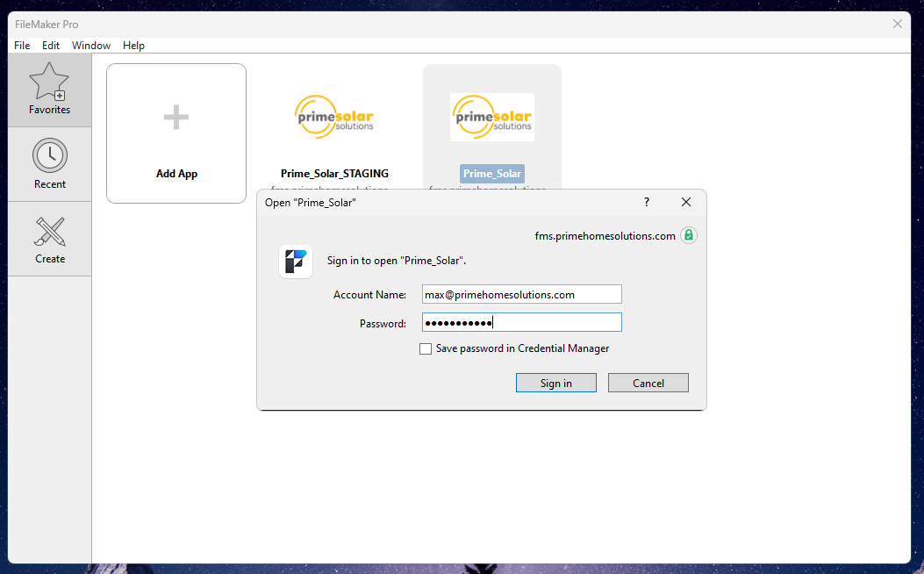924x574 pixels.
Task: Select the Prime_Solar app logo
Action: [x=492, y=117]
